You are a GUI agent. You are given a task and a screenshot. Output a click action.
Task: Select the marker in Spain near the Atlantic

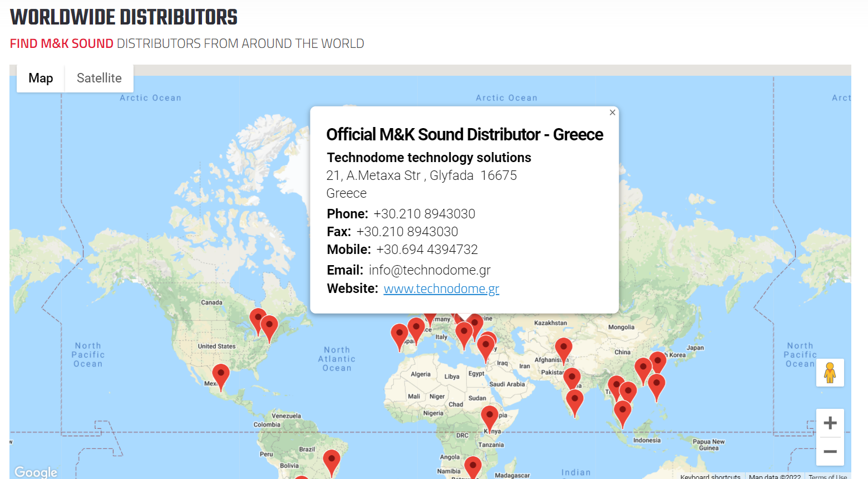400,337
